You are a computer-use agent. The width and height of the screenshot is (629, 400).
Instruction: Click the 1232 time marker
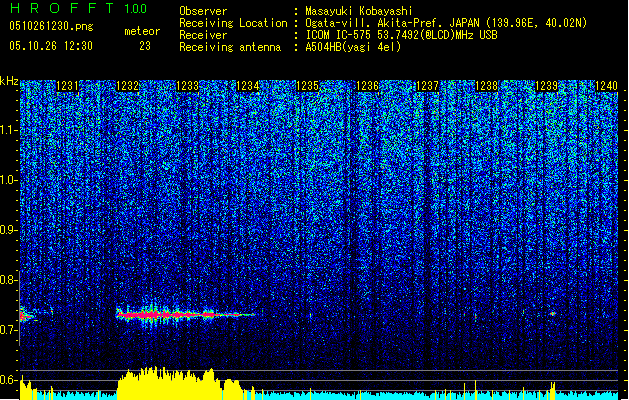128,86
